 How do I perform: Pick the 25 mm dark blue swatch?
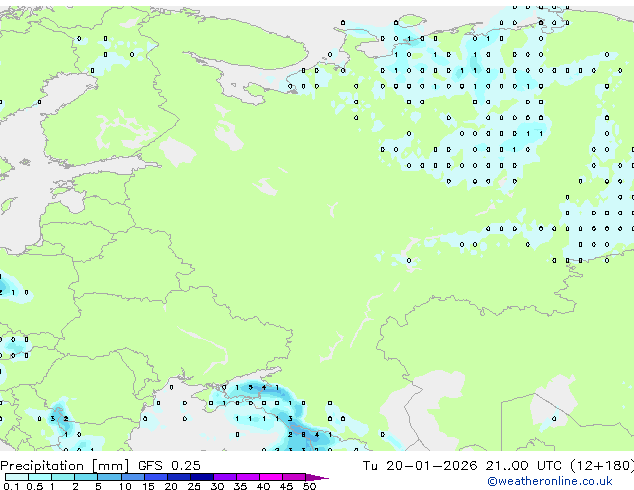[202, 477]
